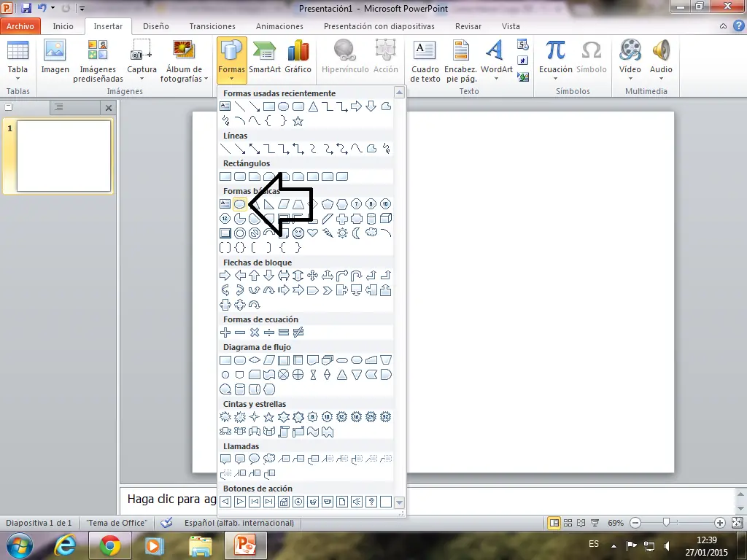Open Quick Access Toolbar customize dropdown

[82, 8]
